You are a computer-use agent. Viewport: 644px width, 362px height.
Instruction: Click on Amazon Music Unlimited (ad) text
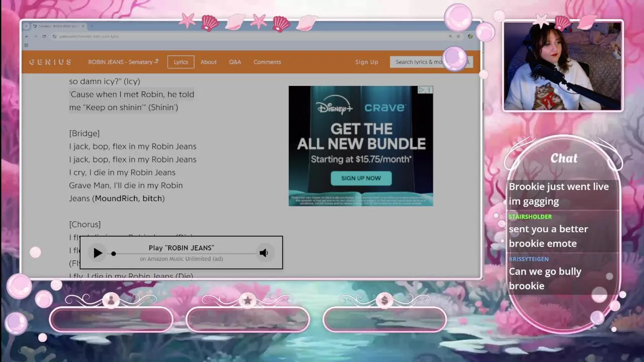[181, 258]
